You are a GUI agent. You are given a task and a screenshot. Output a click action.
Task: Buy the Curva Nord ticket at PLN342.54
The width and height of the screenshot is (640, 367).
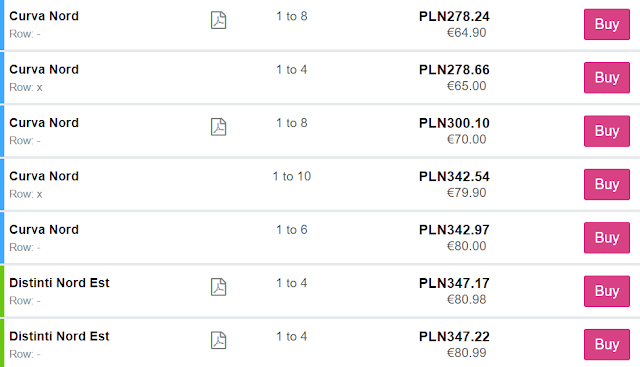click(x=607, y=184)
